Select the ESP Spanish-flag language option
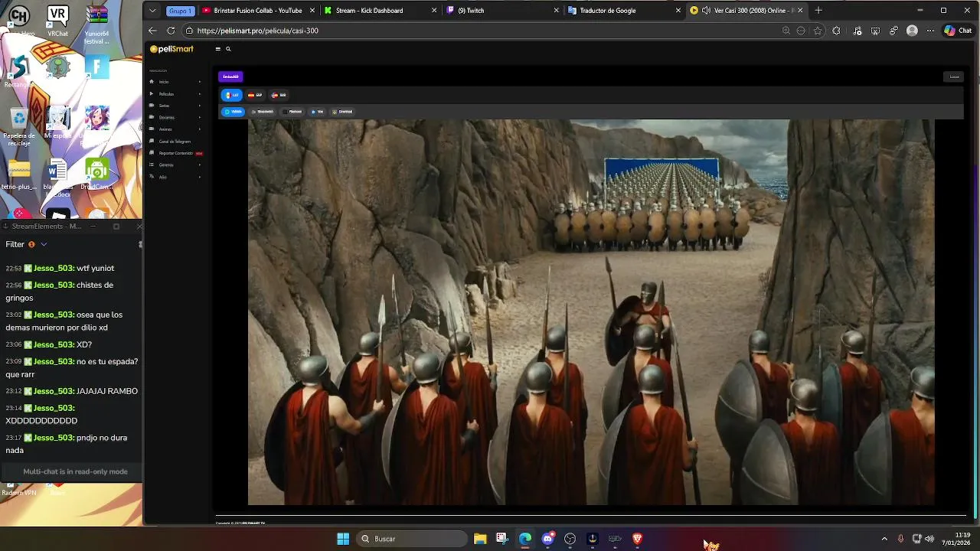 tap(255, 95)
